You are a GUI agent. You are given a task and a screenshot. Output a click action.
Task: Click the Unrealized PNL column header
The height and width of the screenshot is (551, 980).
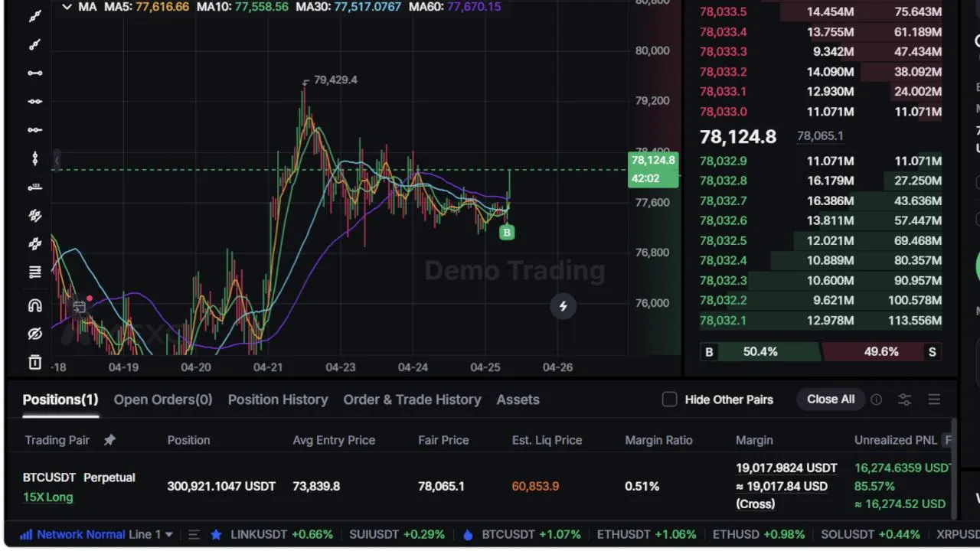pos(895,440)
